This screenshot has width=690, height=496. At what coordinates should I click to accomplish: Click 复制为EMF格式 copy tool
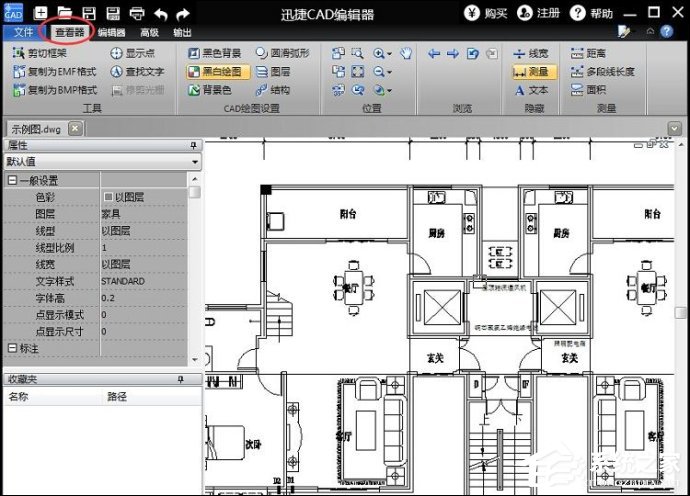tap(48, 72)
